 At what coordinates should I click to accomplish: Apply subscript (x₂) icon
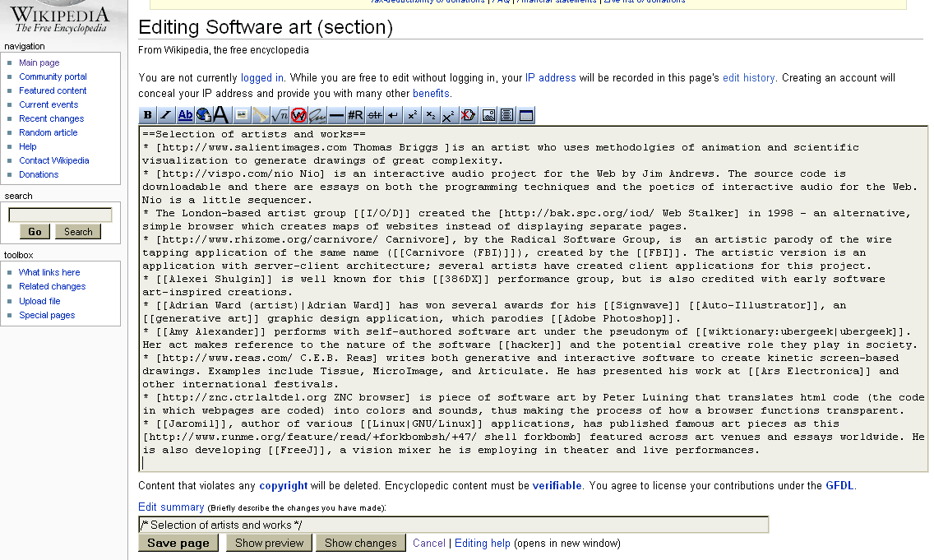pyautogui.click(x=431, y=115)
